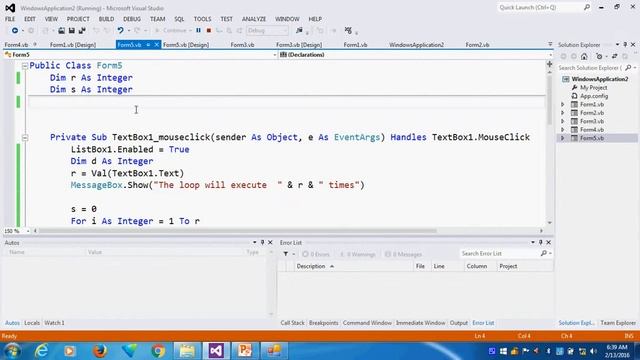The image size is (640, 360).
Task: Open the Immediate Window tab
Action: tap(420, 323)
